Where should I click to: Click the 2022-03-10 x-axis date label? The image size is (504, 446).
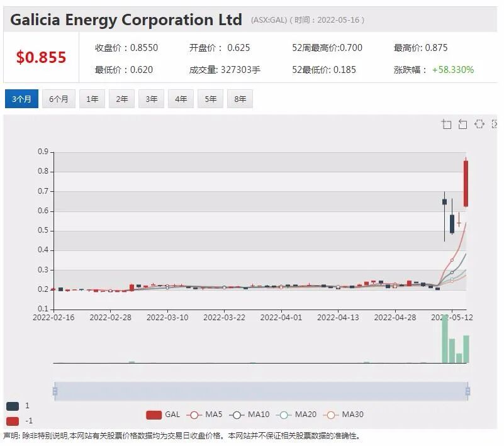pyautogui.click(x=167, y=318)
